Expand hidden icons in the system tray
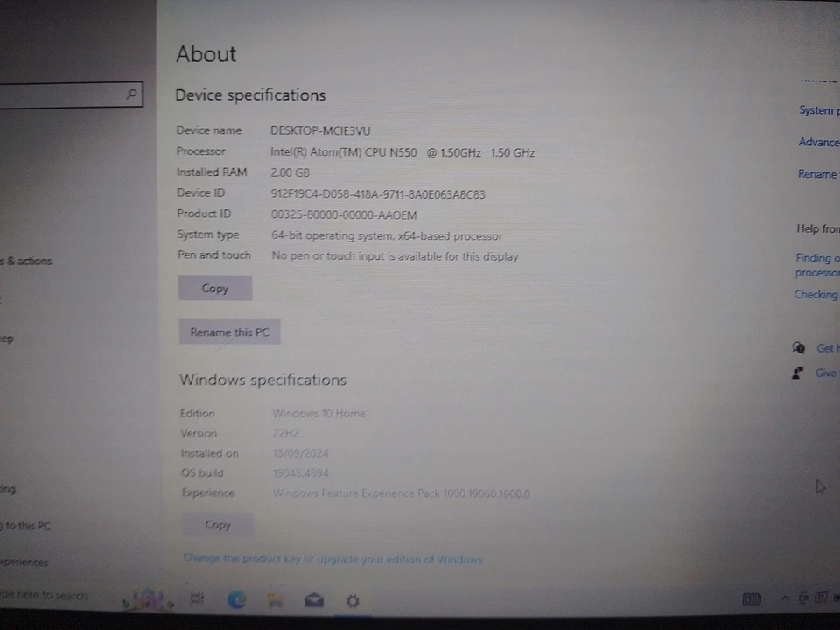Image resolution: width=840 pixels, height=630 pixels. coord(785,599)
